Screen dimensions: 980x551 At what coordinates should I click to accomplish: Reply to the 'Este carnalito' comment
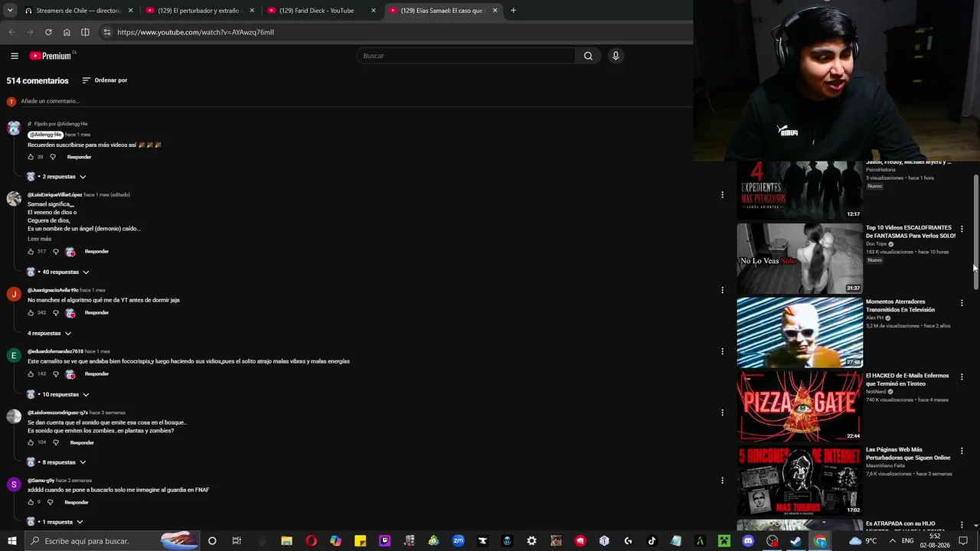(x=96, y=374)
